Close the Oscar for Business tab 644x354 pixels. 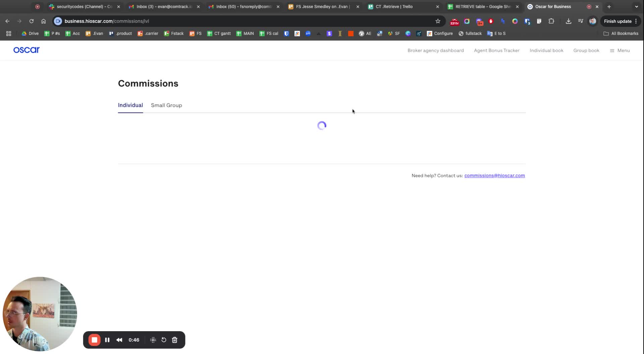pos(597,7)
